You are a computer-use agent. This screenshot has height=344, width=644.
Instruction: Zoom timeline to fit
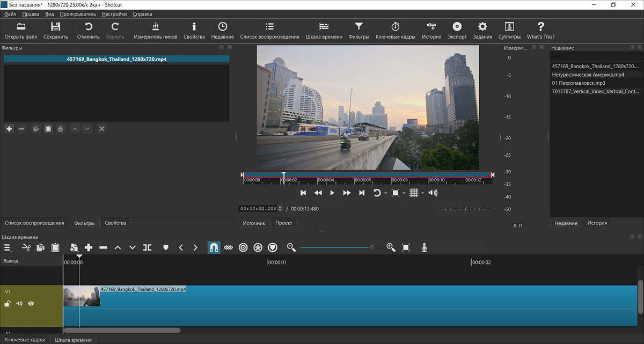coord(406,247)
